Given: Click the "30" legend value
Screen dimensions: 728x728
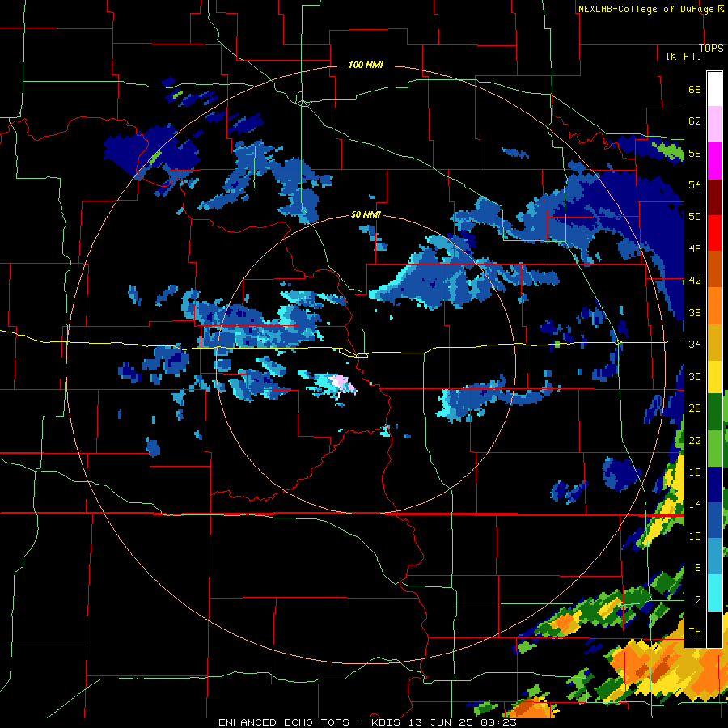Looking at the screenshot, I should click(x=695, y=376).
